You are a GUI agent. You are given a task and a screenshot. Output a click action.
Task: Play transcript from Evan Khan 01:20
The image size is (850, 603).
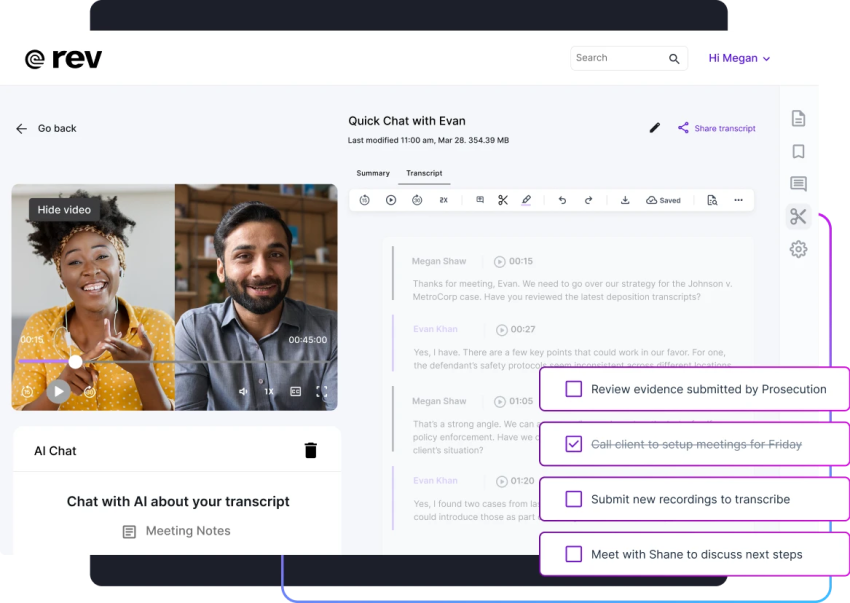(x=501, y=481)
